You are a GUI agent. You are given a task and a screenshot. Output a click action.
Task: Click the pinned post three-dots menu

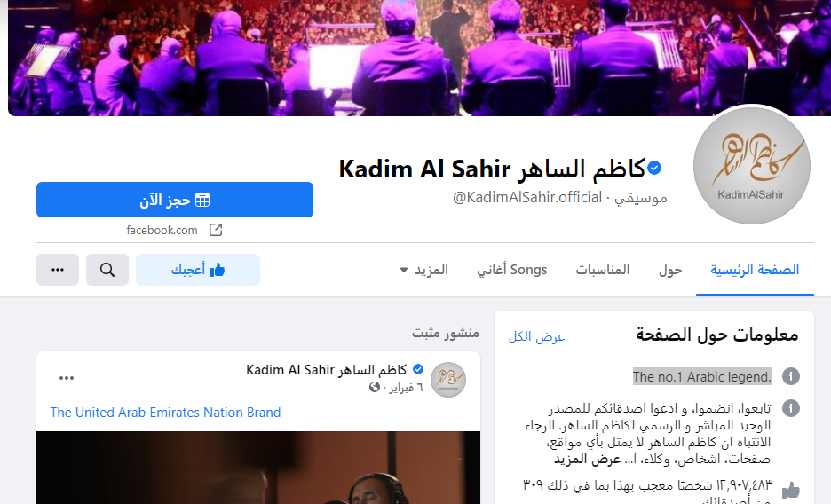67,378
